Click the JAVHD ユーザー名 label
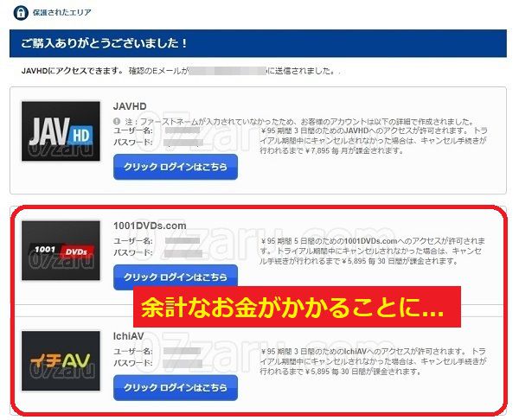The width and height of the screenshot is (519, 420). pos(133,130)
